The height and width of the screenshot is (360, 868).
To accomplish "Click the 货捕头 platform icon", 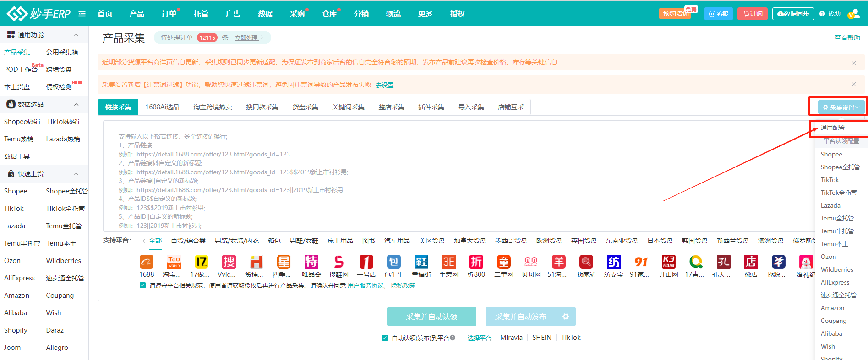I will 257,262.
